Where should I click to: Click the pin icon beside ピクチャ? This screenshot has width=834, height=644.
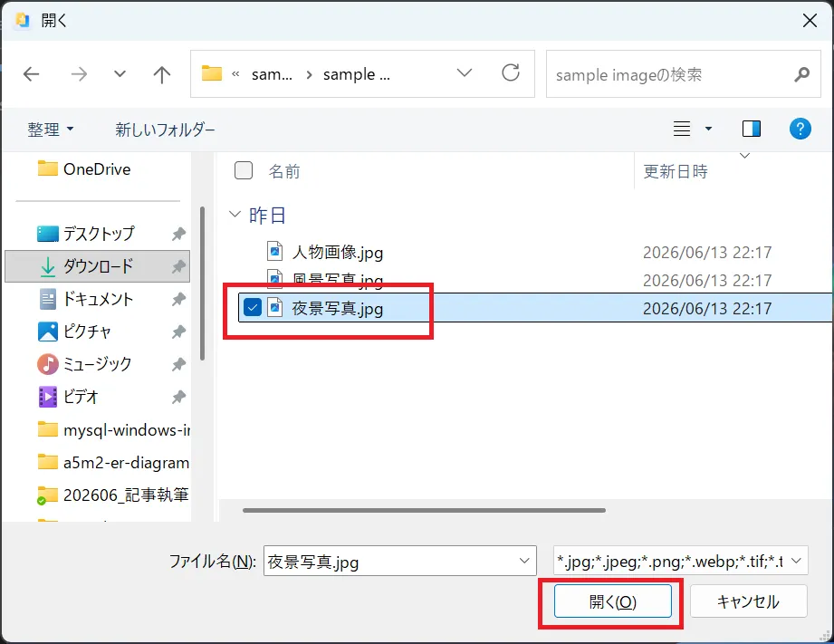(x=178, y=332)
